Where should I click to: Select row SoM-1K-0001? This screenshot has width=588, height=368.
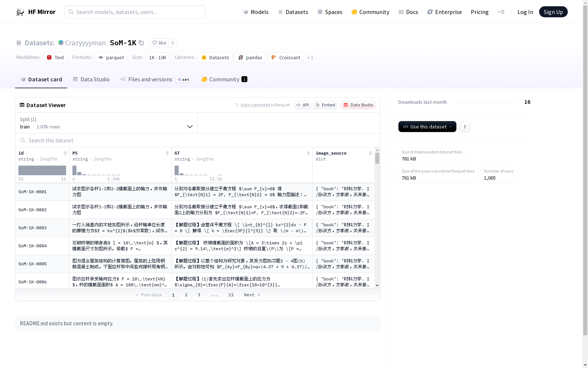pyautogui.click(x=195, y=192)
